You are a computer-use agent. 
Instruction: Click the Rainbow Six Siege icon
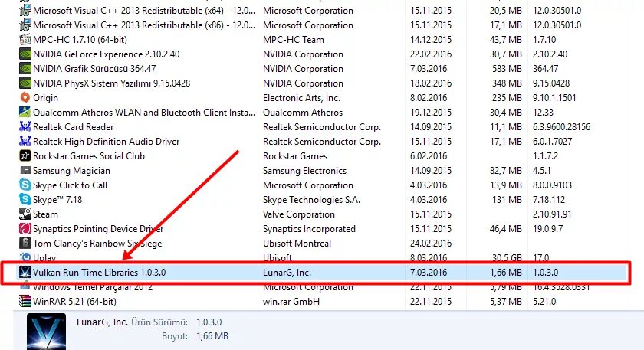pos(25,244)
